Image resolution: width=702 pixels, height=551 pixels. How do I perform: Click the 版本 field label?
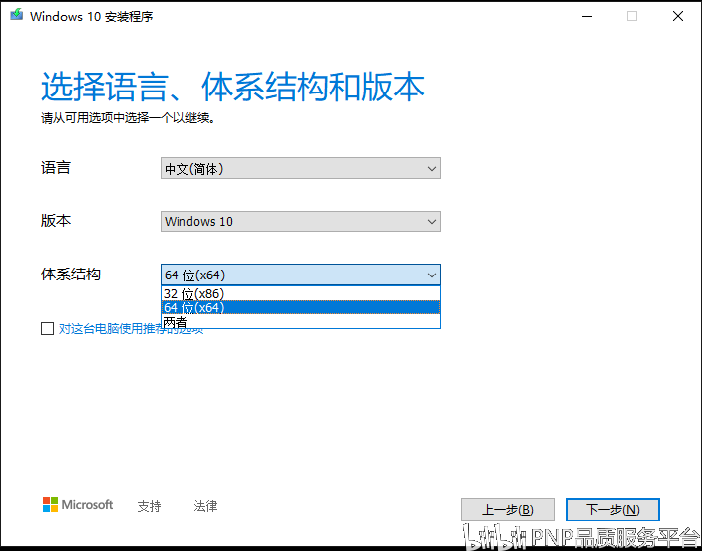pos(56,221)
